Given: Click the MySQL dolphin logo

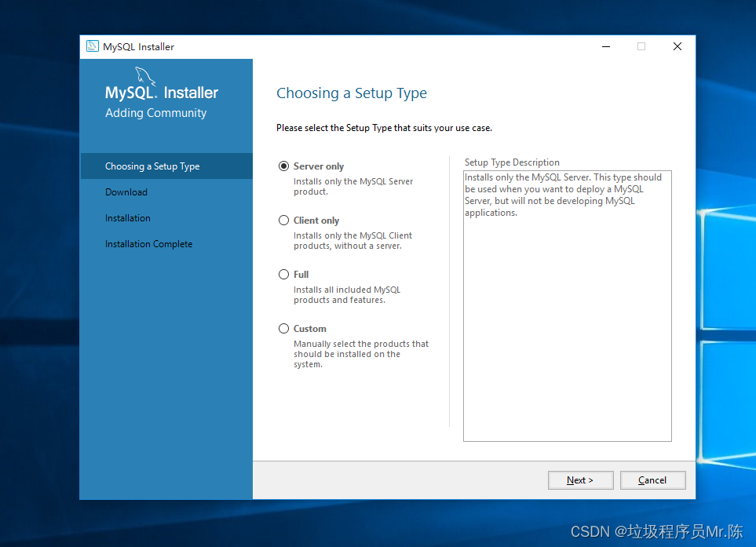Looking at the screenshot, I should (144, 76).
